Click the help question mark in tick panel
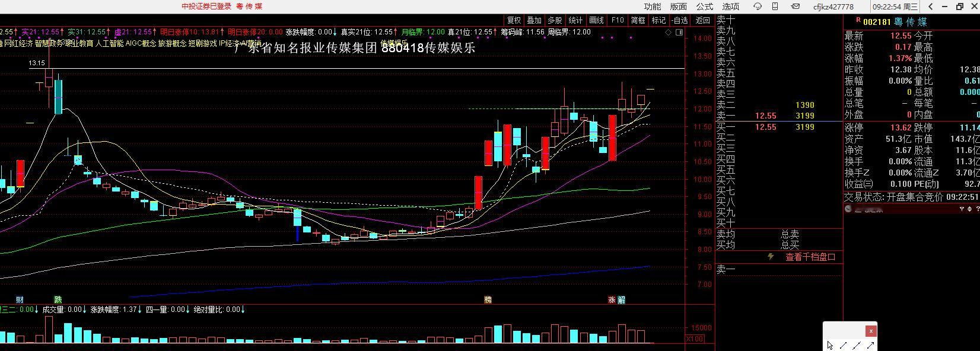Viewport: 980px width, 351px height. coord(977,209)
